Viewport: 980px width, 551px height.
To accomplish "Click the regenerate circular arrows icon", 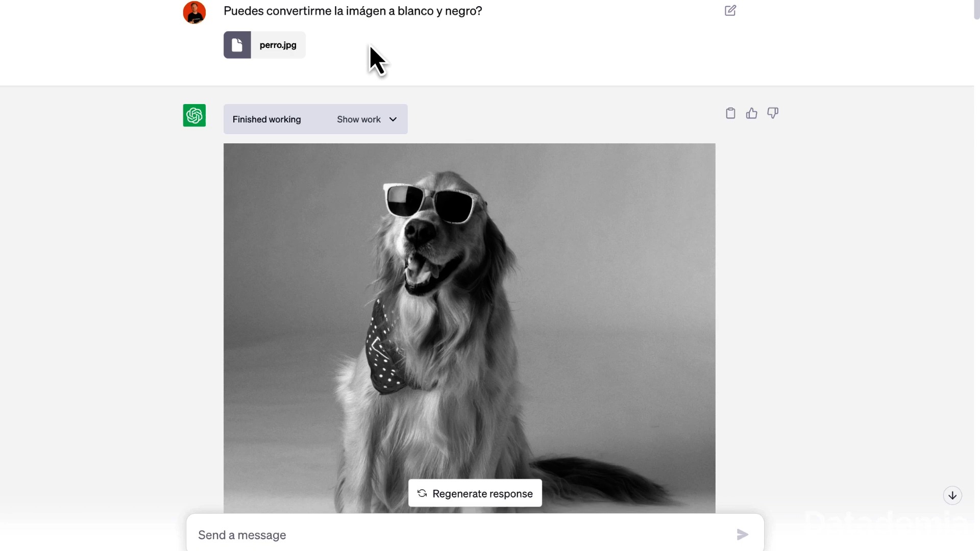I will coord(422,493).
